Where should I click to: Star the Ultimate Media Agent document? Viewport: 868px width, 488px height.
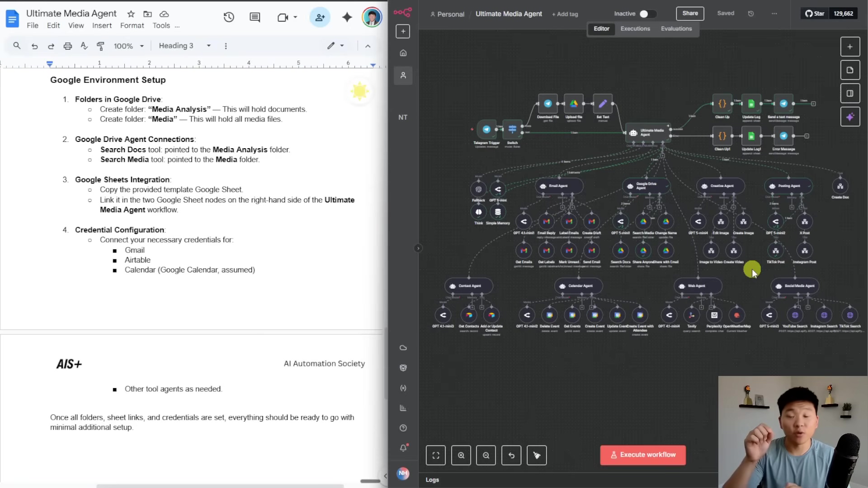tap(131, 14)
